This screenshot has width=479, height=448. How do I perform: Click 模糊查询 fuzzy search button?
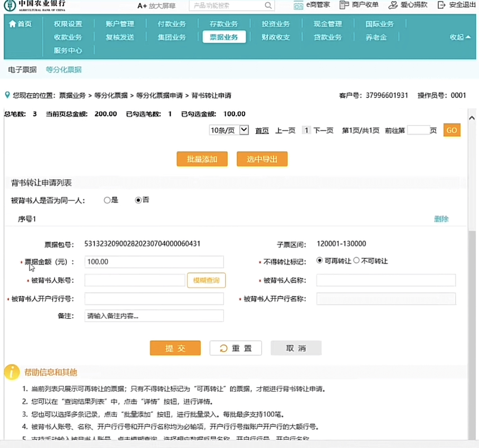[x=206, y=280]
